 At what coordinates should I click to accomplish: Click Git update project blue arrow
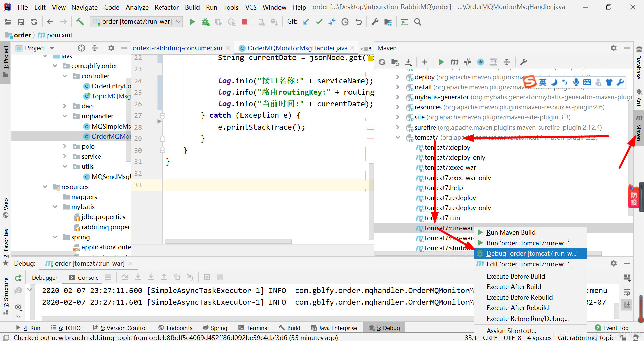point(306,22)
